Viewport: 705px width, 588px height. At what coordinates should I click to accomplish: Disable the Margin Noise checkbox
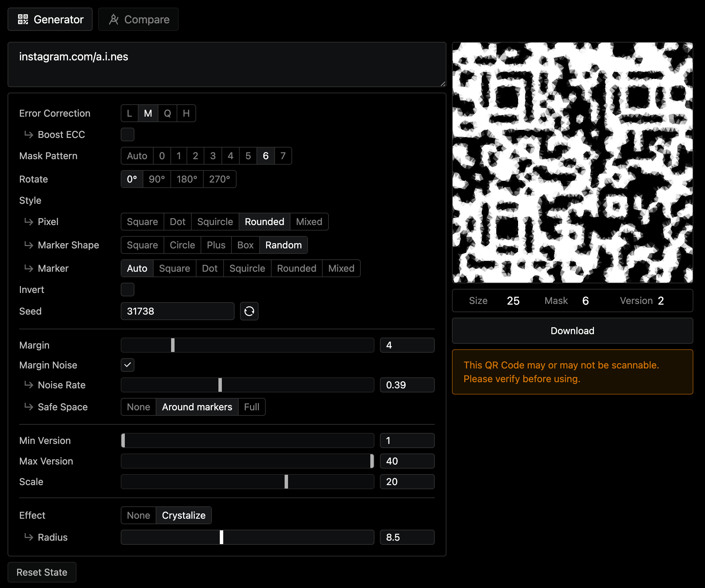pos(127,365)
